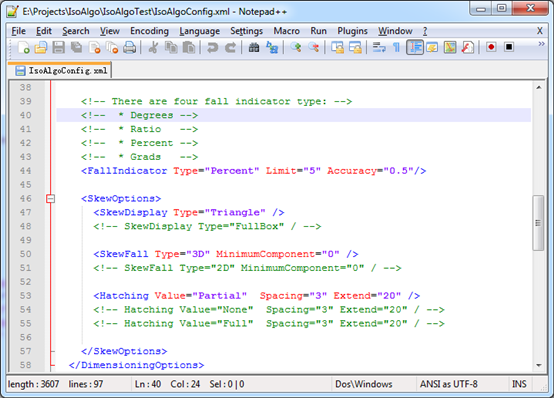Click the Redo arrow icon
The image size is (554, 398).
pos(230,47)
